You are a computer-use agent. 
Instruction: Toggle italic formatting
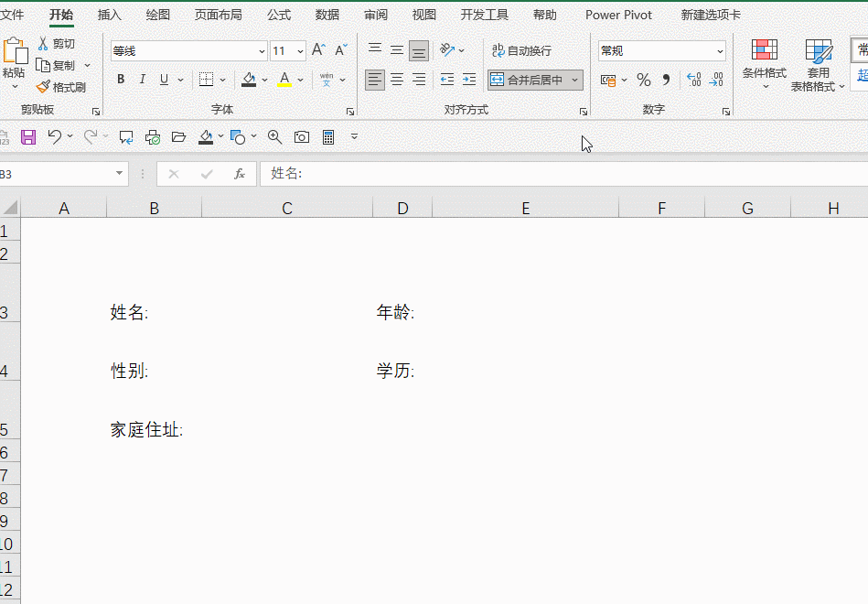tap(142, 80)
